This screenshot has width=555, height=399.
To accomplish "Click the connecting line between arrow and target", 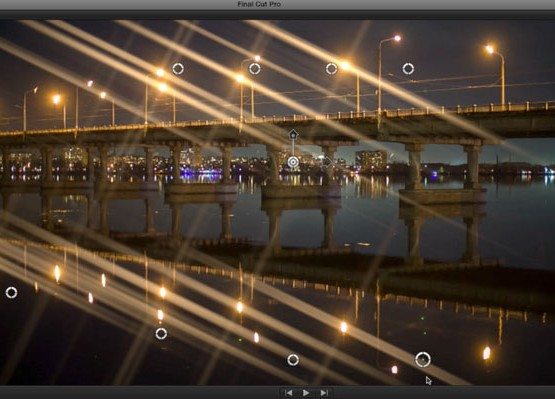I will pos(293,148).
